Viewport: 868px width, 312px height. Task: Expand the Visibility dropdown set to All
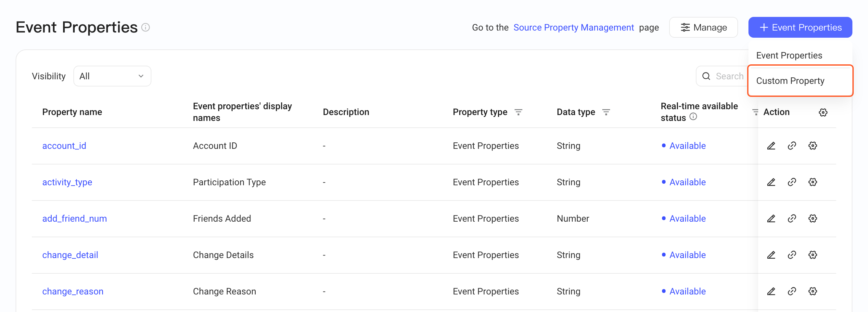click(x=112, y=76)
